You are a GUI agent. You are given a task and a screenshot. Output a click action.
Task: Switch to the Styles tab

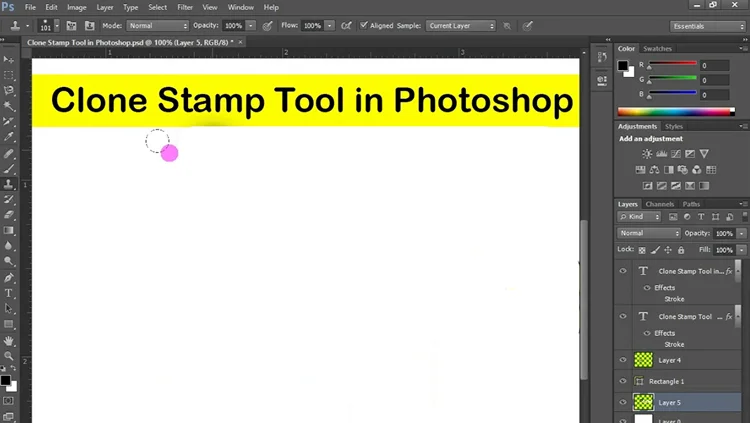[673, 126]
